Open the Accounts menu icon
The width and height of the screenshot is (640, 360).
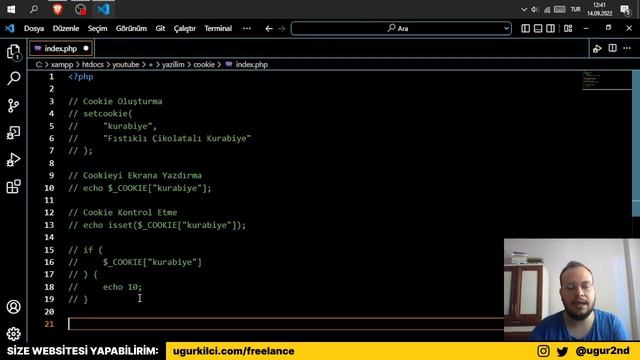[x=13, y=307]
